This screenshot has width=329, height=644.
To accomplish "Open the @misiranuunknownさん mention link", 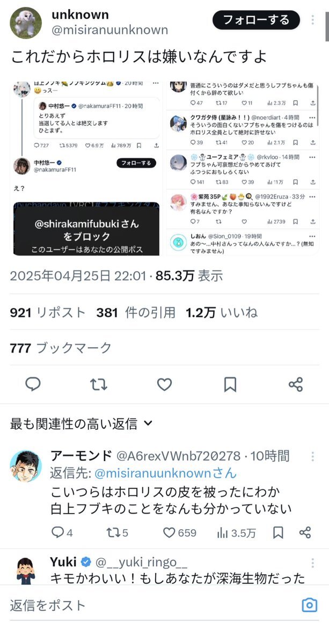I will coord(165,473).
